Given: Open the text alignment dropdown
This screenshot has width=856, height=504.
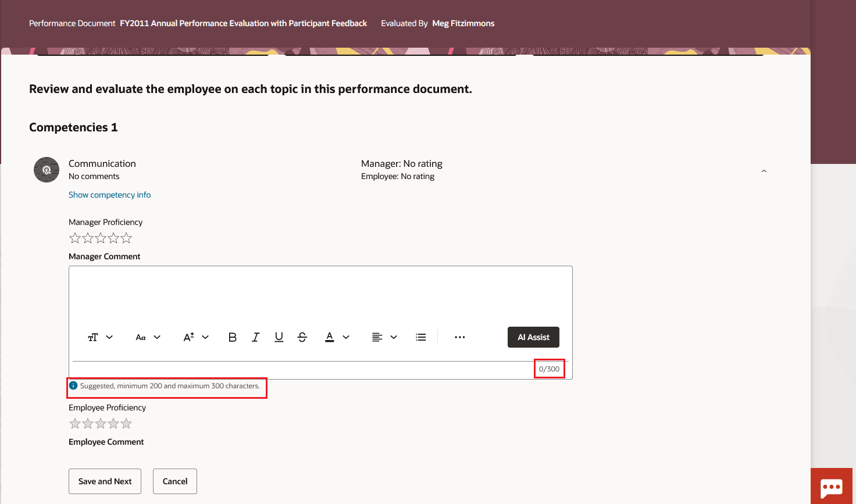Looking at the screenshot, I should click(384, 337).
